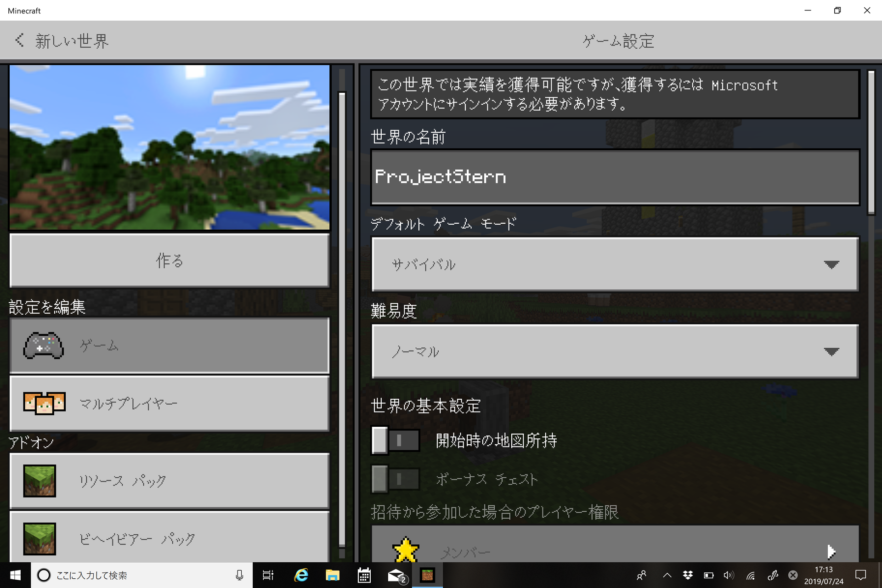Click the 17:13 clock and date in the taskbar
The width and height of the screenshot is (882, 588).
[824, 575]
